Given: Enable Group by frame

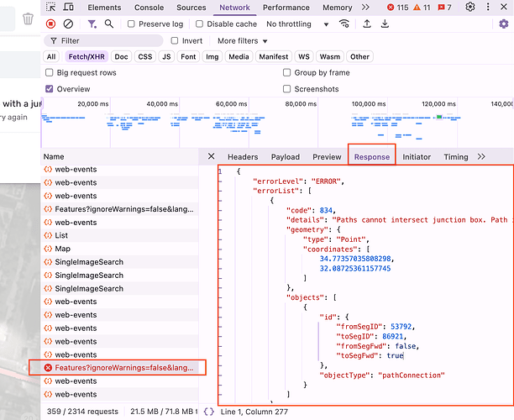Looking at the screenshot, I should [287, 72].
